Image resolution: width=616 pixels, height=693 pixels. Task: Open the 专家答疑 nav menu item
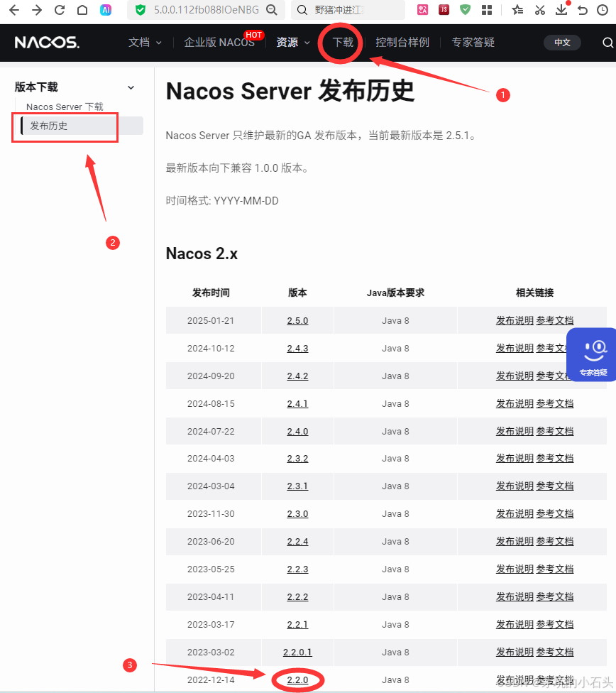coord(473,43)
